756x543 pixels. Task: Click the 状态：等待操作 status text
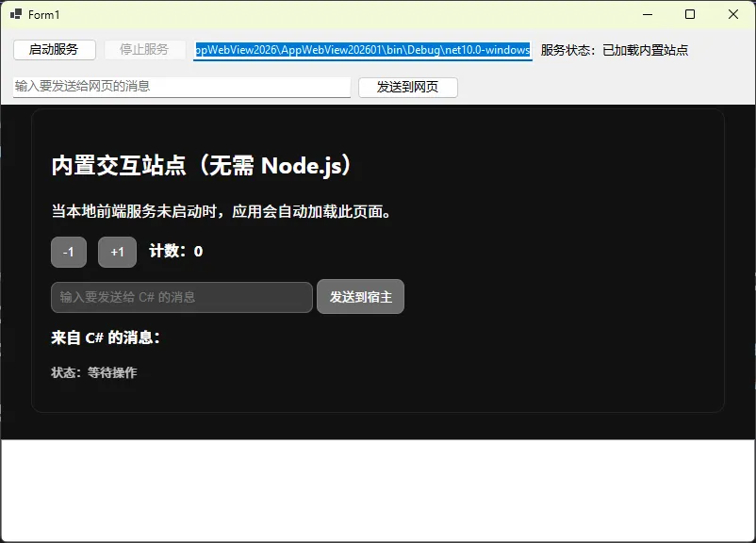[x=94, y=372]
